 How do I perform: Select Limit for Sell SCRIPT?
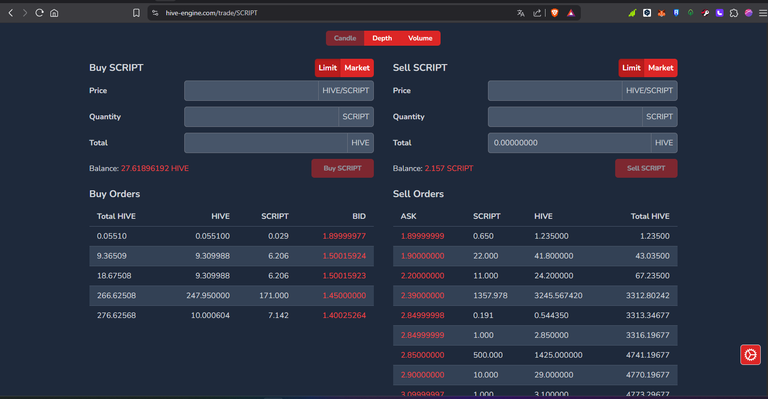pos(631,68)
